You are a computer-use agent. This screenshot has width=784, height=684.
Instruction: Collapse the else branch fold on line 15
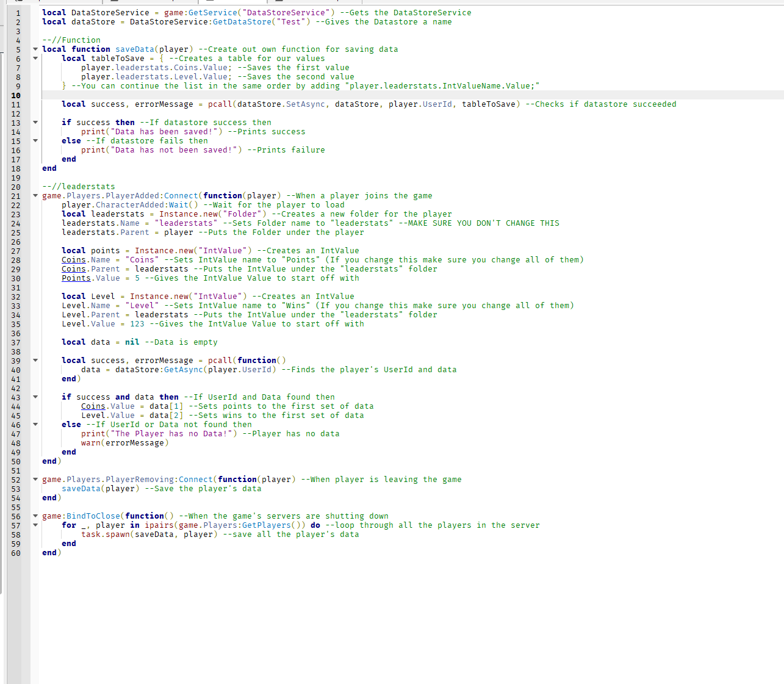(35, 140)
